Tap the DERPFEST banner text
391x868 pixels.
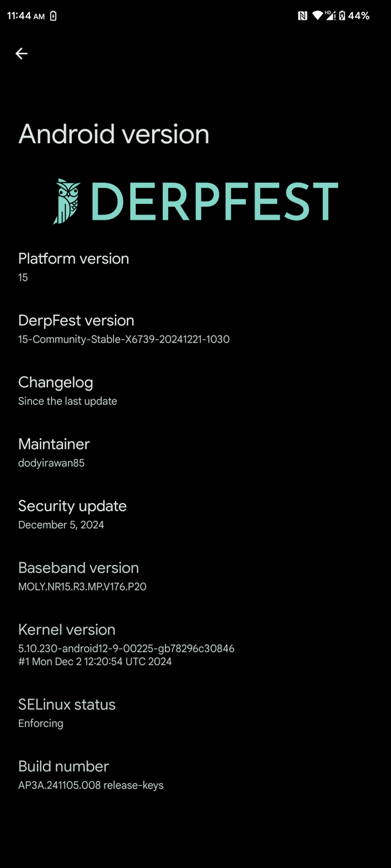pyautogui.click(x=214, y=201)
